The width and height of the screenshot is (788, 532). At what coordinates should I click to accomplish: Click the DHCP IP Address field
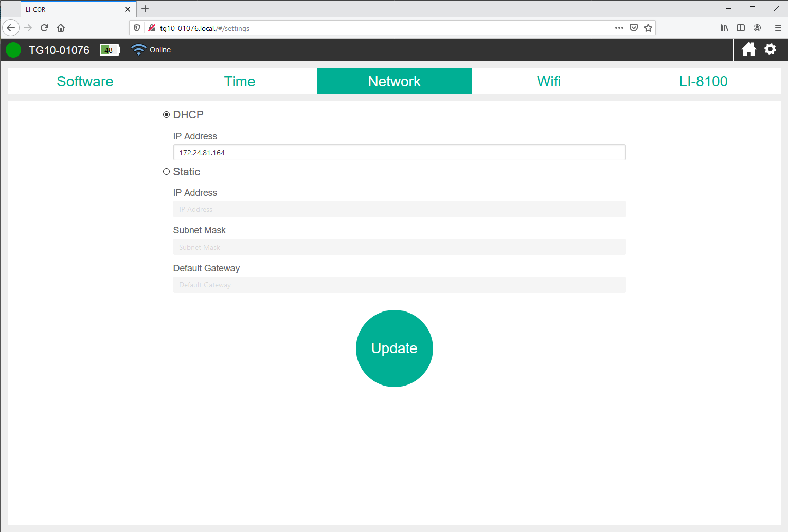tap(399, 153)
